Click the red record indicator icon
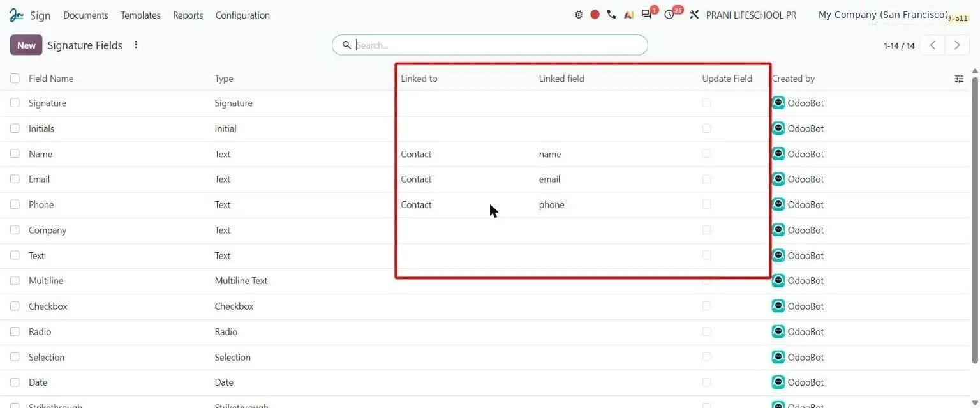This screenshot has width=980, height=408. click(595, 15)
